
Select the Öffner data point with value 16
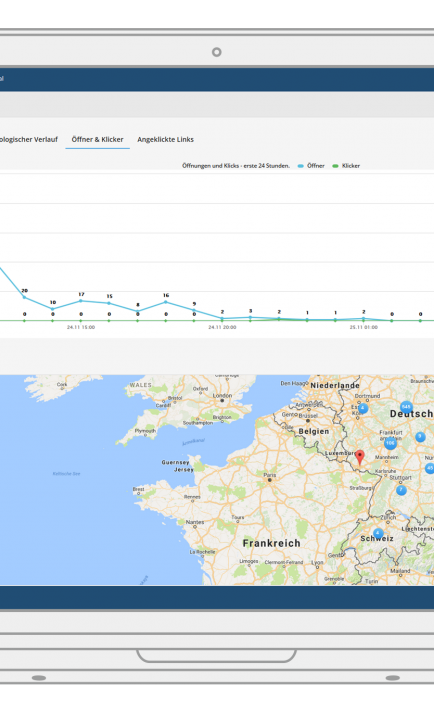(x=166, y=301)
